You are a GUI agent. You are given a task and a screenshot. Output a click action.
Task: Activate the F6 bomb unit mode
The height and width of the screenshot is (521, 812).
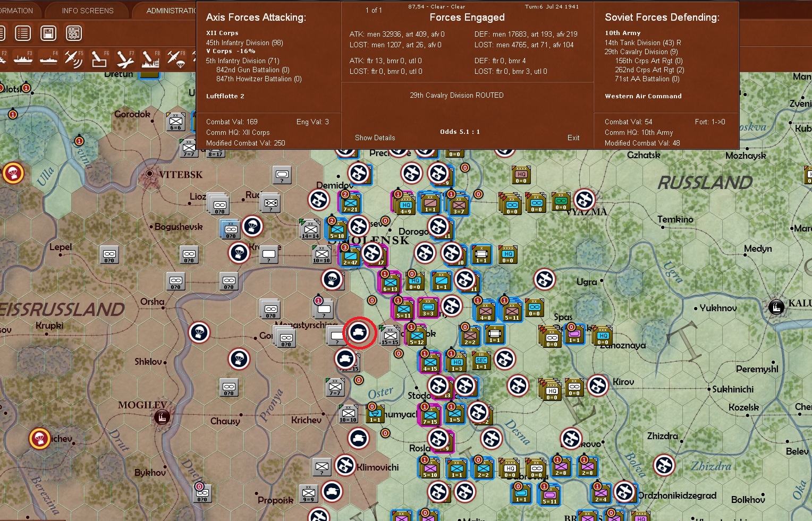point(99,58)
